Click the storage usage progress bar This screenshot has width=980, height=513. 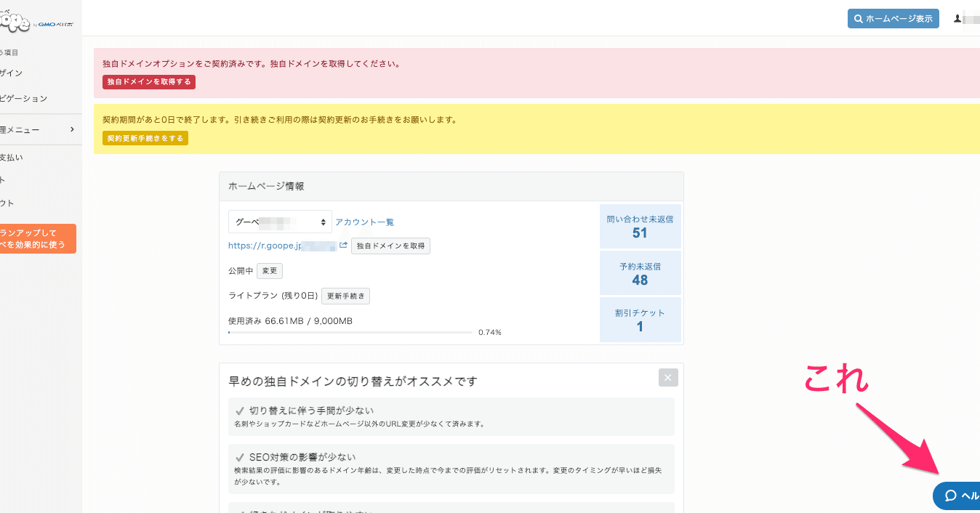click(x=350, y=332)
